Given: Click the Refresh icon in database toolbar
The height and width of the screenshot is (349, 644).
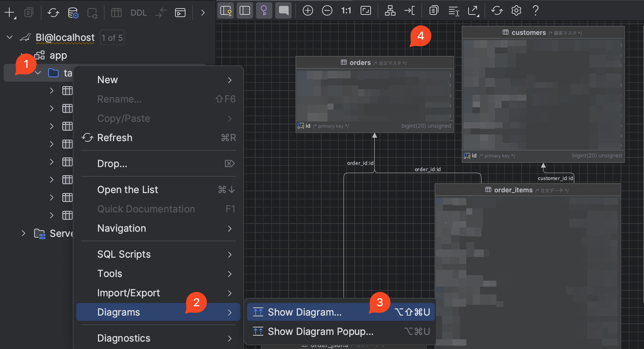Looking at the screenshot, I should point(53,13).
